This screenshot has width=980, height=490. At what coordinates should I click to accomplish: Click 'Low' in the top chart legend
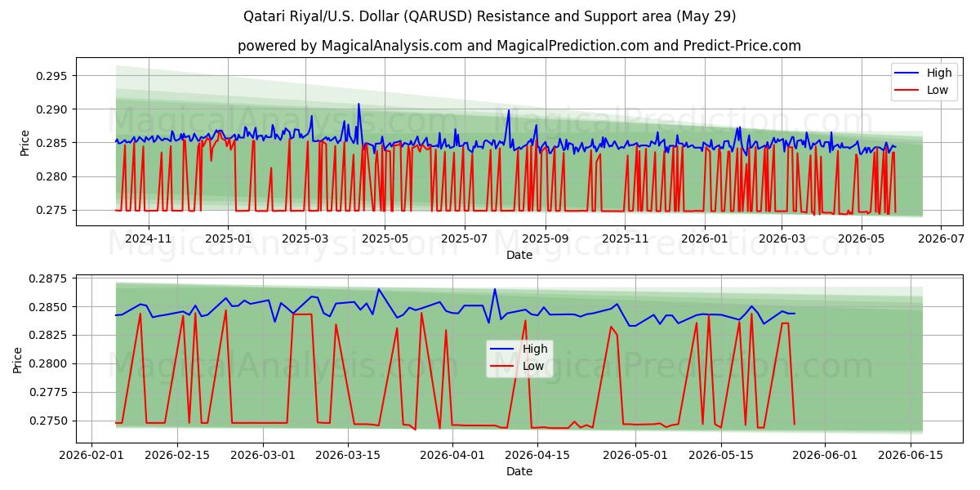pyautogui.click(x=938, y=90)
